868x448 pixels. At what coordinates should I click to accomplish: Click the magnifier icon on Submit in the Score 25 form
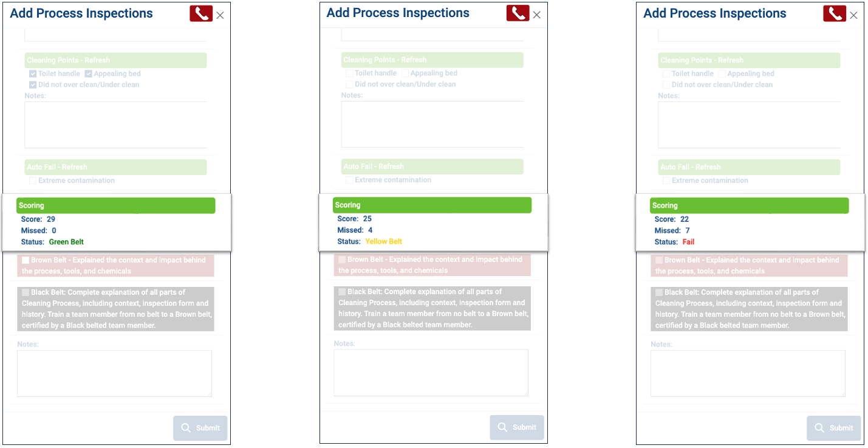(502, 427)
